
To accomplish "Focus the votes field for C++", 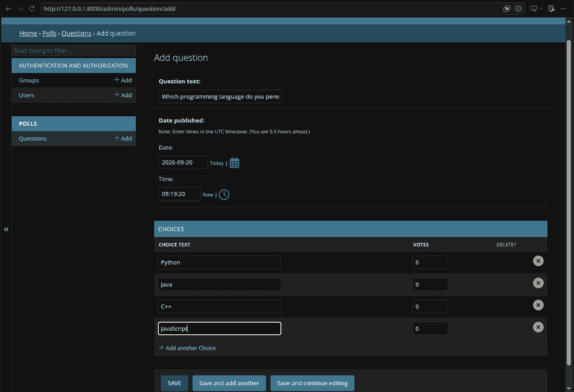I will point(430,306).
